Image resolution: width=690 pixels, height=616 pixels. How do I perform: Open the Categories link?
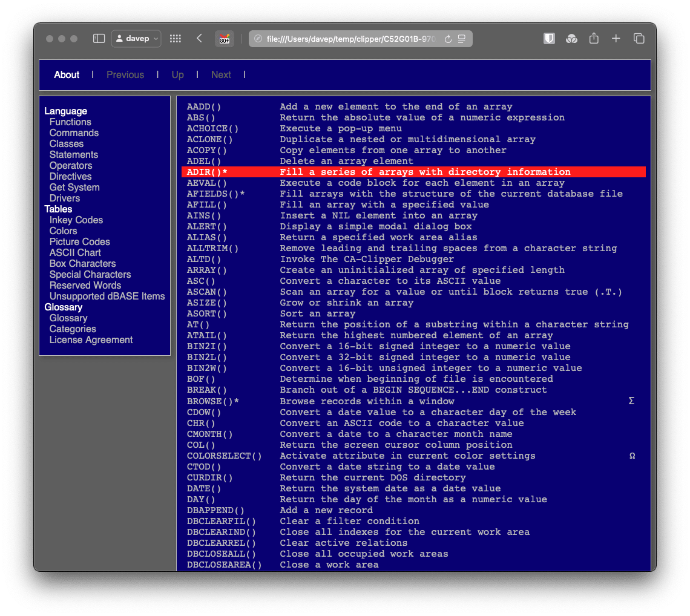point(73,329)
